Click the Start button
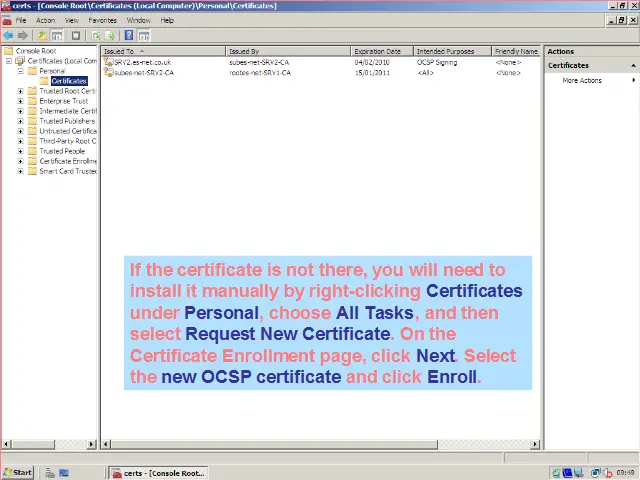Image resolution: width=640 pixels, height=480 pixels. click(17, 472)
